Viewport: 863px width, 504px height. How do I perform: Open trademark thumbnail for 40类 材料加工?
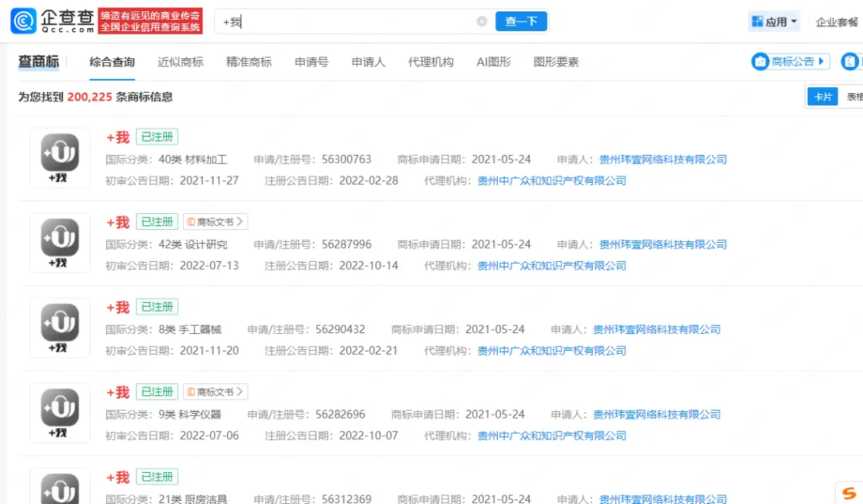60,158
